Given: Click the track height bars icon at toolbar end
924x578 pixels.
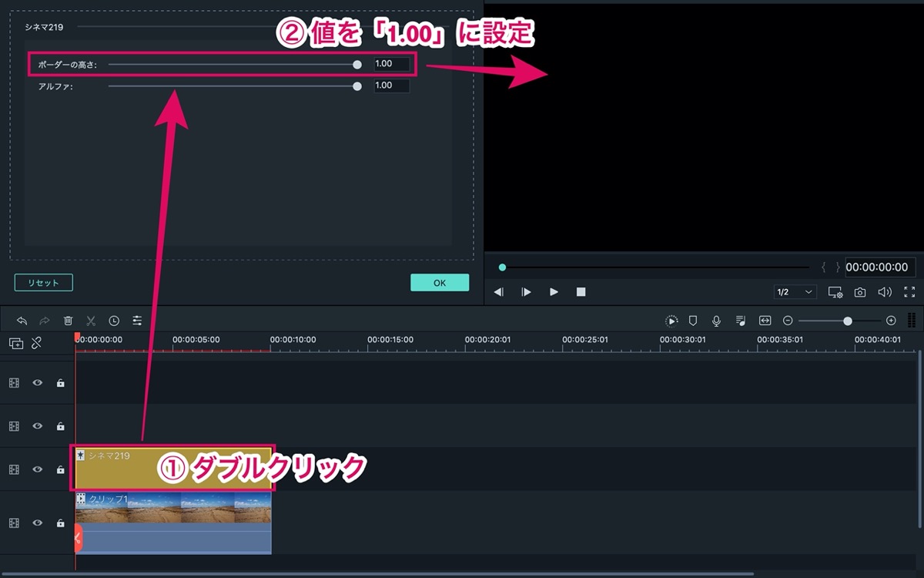Looking at the screenshot, I should pos(912,321).
